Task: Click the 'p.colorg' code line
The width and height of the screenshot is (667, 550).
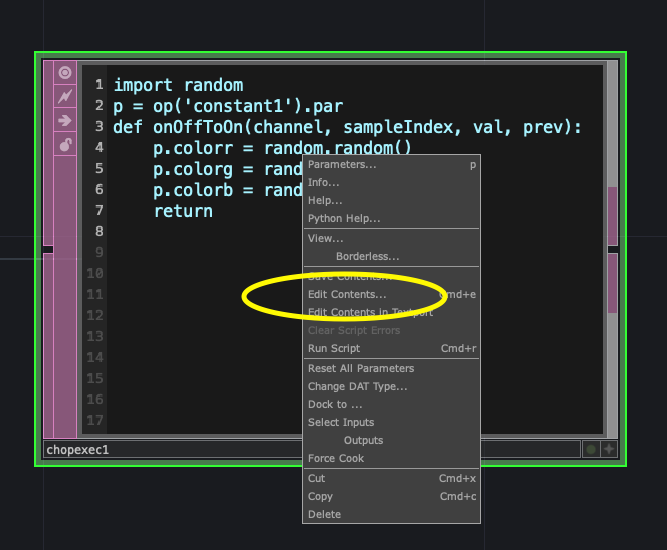Action: (228, 169)
